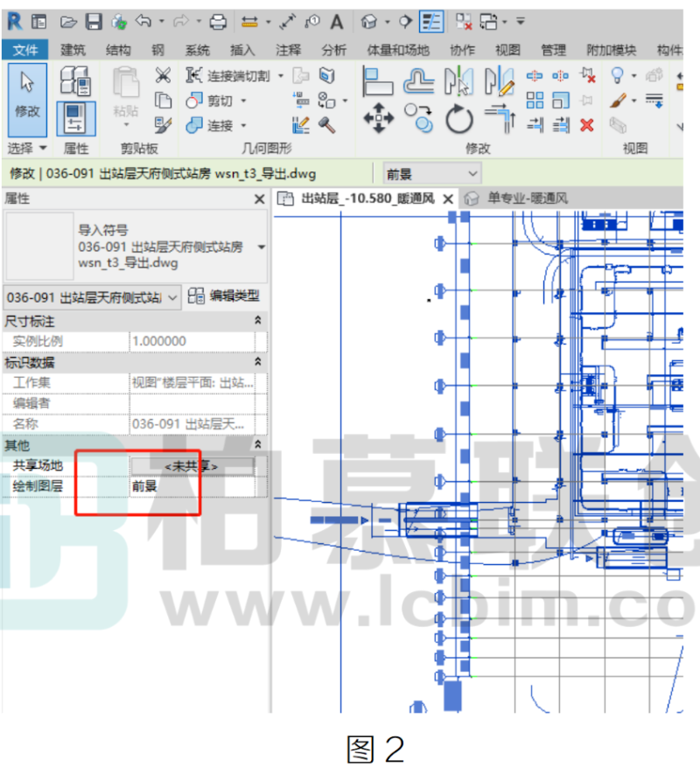This screenshot has width=700, height=774.
Task: Switch to the 协作 ribbon tab
Action: pyautogui.click(x=462, y=50)
